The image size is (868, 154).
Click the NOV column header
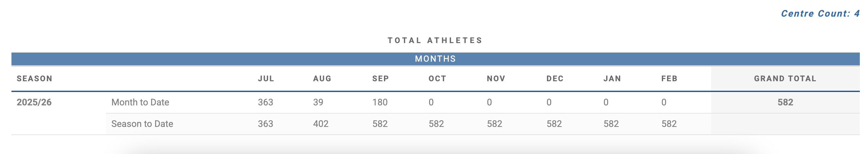(x=496, y=79)
